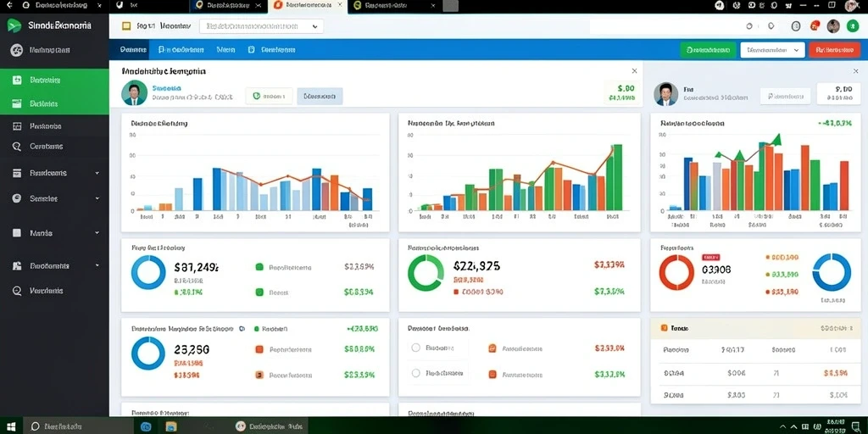Click the blue donut chart beside the $87,249 value
This screenshot has width=868, height=434.
(x=147, y=272)
